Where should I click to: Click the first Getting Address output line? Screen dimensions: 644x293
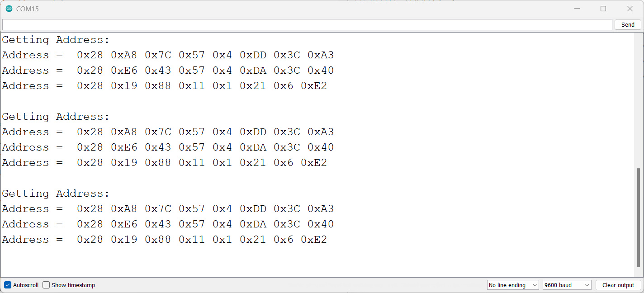(x=56, y=40)
